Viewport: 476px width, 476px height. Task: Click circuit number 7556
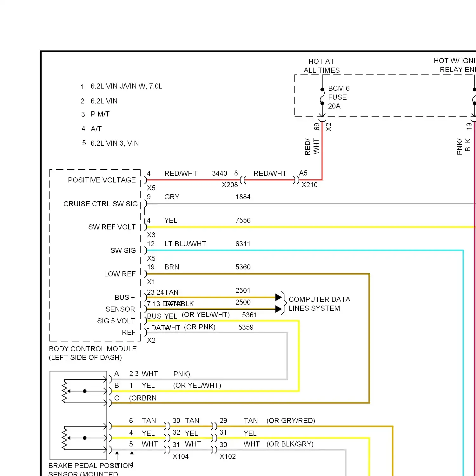(x=243, y=220)
